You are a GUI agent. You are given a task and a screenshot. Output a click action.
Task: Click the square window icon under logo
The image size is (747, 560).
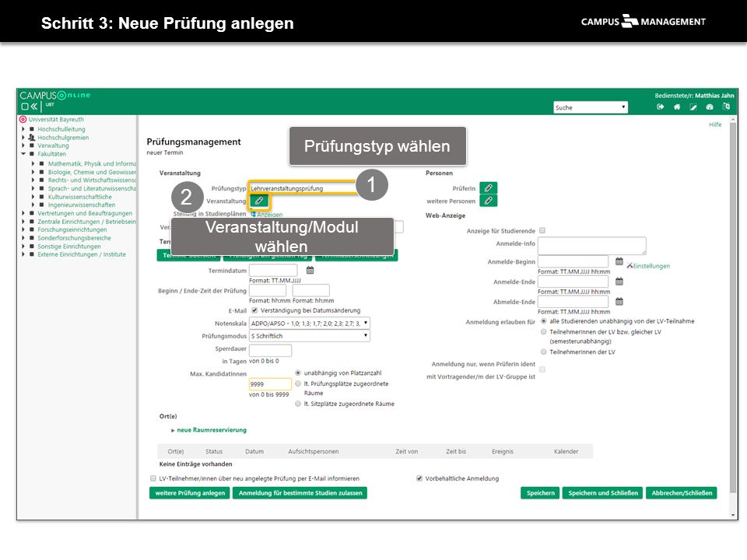click(25, 107)
